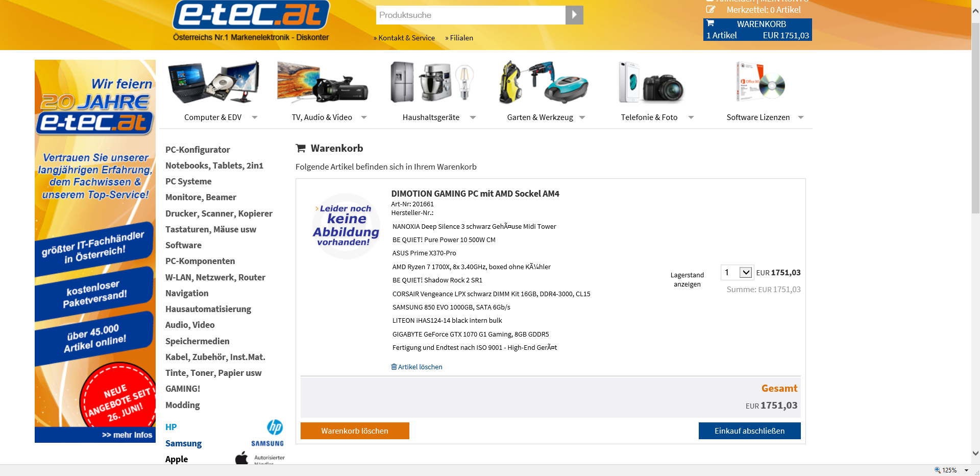
Task: Click the Produktsuche input field
Action: (471, 15)
